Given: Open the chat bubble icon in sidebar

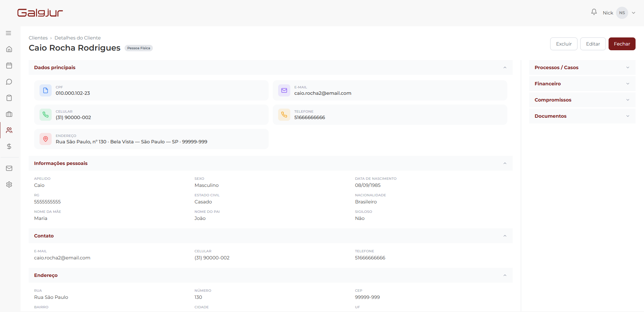Looking at the screenshot, I should click(x=9, y=82).
